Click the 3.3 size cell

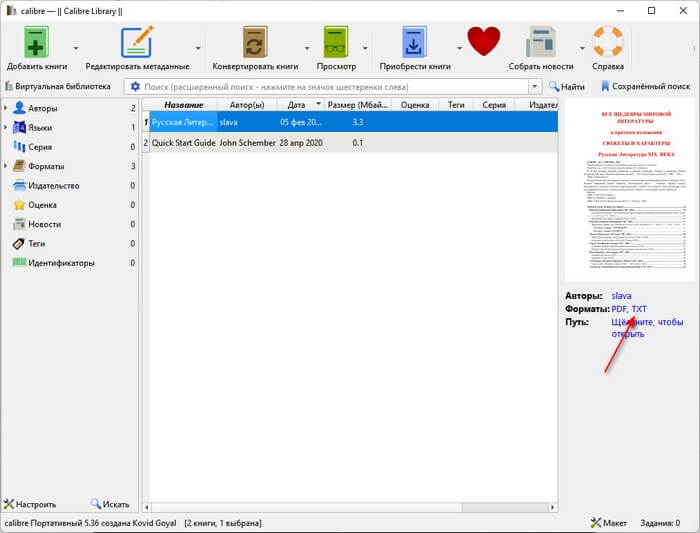tap(358, 122)
